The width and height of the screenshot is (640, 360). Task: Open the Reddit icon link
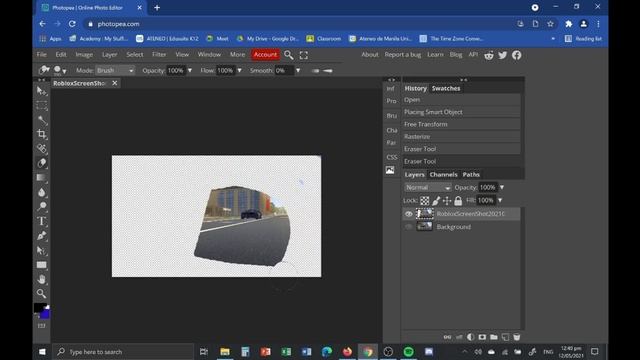pyautogui.click(x=489, y=55)
